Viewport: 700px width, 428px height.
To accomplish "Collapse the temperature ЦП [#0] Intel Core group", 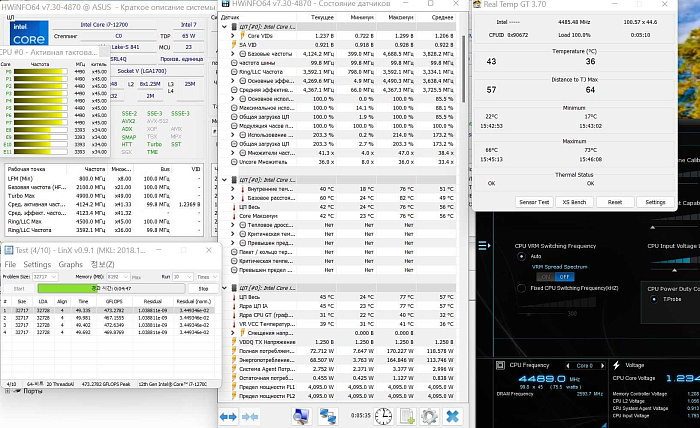I will click(x=225, y=180).
